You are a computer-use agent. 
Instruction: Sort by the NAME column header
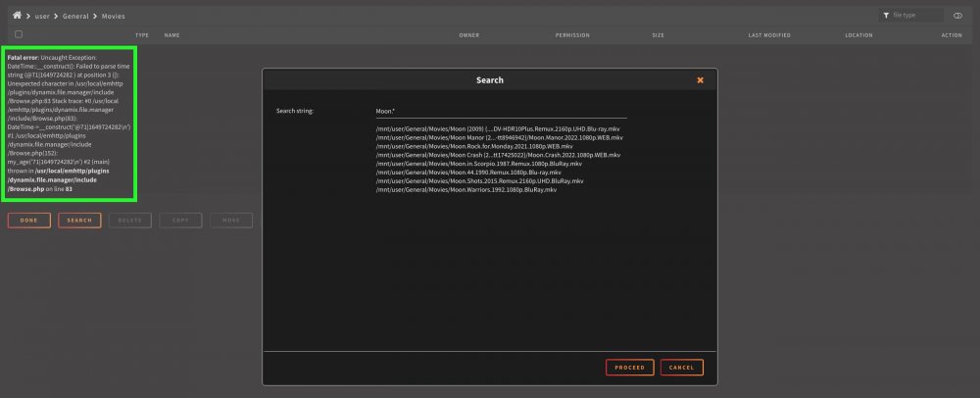point(171,35)
